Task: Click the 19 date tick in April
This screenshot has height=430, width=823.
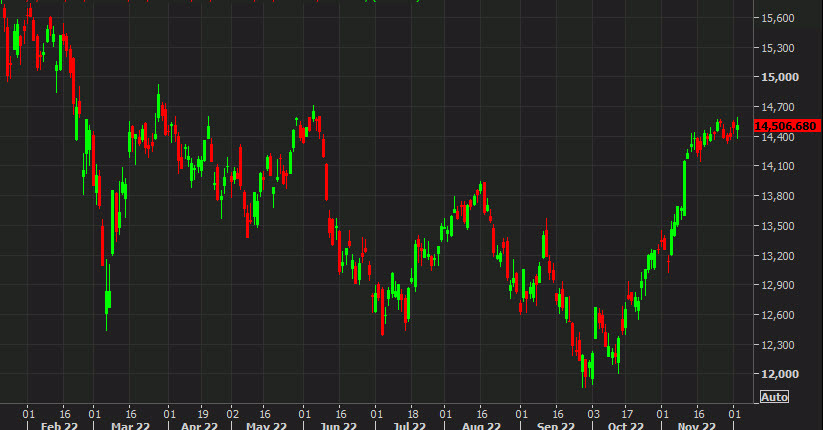Action: [x=203, y=414]
